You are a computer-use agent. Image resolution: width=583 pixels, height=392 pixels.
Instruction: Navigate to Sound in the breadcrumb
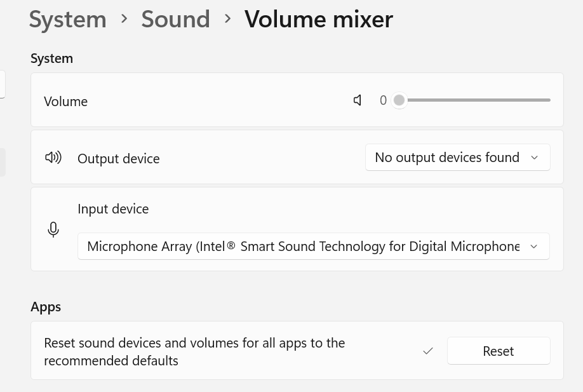point(175,19)
